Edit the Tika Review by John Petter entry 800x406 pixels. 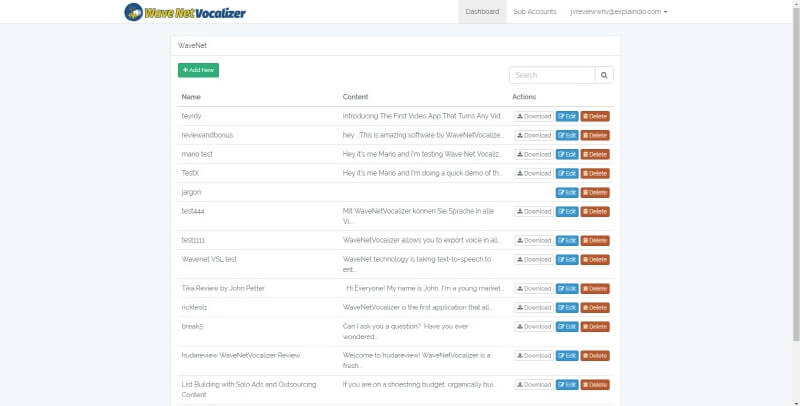(x=567, y=289)
